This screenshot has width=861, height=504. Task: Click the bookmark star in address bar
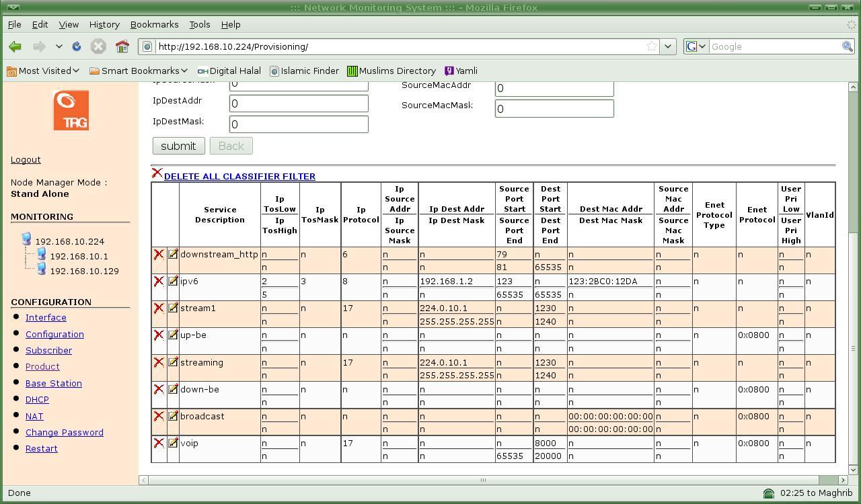click(651, 46)
